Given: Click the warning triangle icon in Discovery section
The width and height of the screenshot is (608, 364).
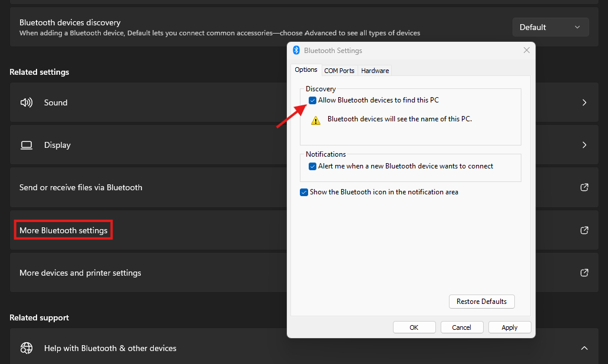Looking at the screenshot, I should point(316,119).
